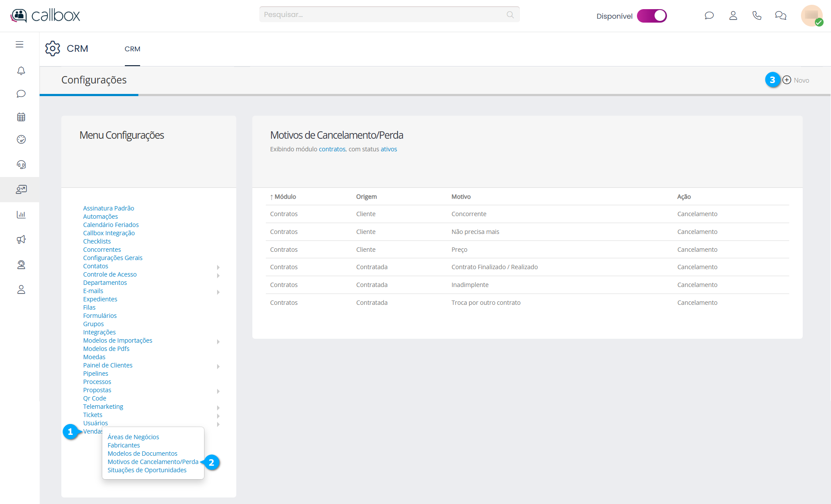This screenshot has height=504, width=831.
Task: Toggle the Disponível availability switch
Action: [x=651, y=16]
